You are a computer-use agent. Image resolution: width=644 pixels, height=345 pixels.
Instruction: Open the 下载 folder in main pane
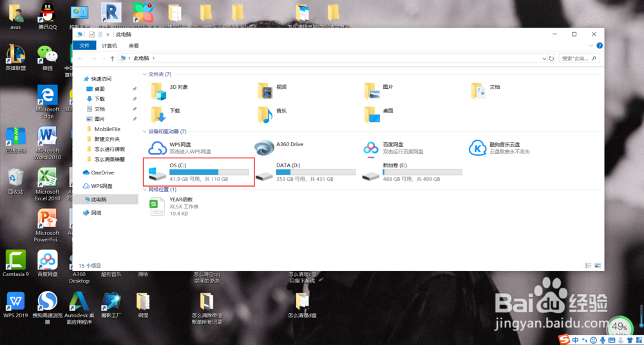point(165,115)
